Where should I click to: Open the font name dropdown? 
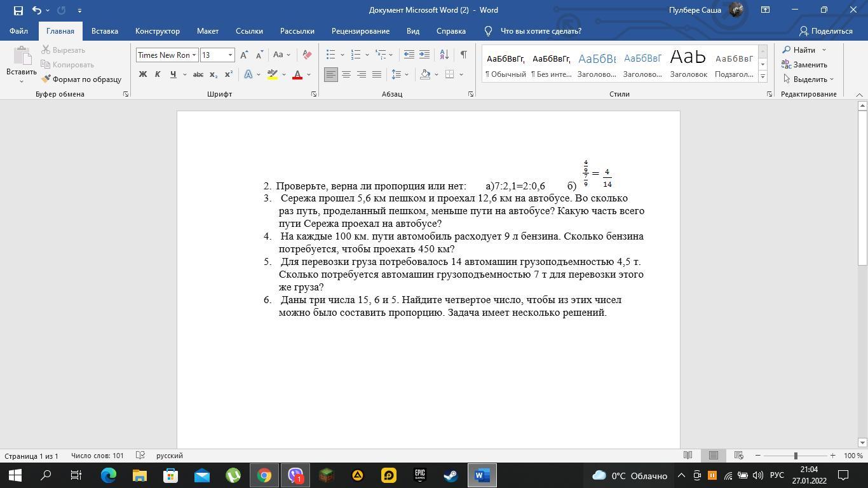tap(194, 55)
